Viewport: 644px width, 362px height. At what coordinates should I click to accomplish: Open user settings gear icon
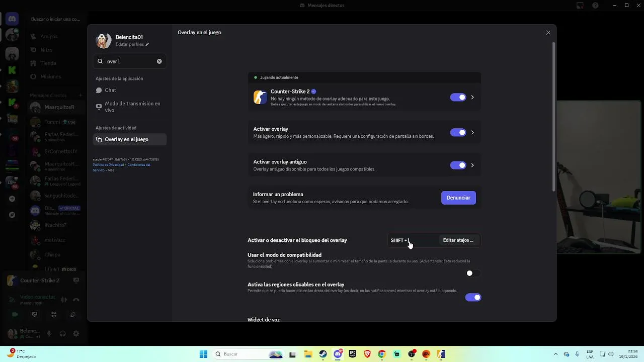point(76,333)
